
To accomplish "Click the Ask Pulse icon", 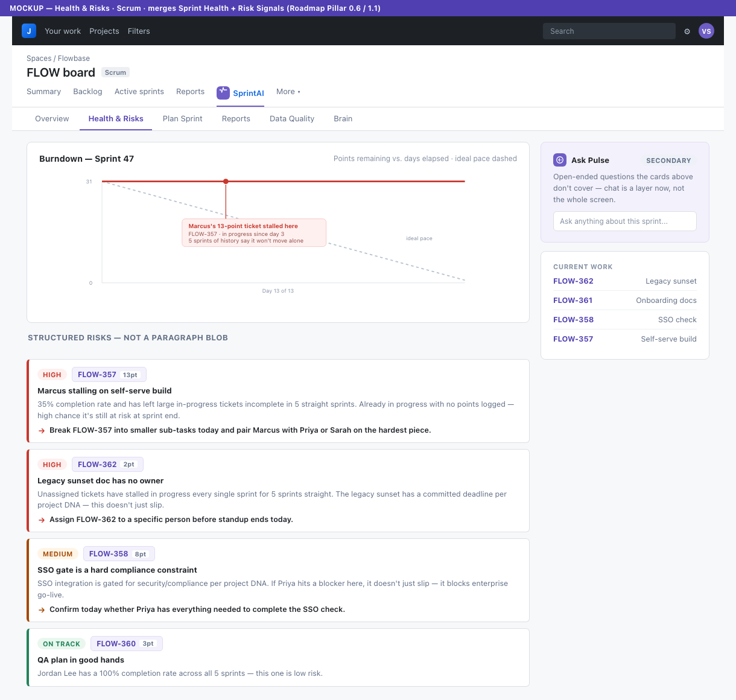I will (560, 160).
